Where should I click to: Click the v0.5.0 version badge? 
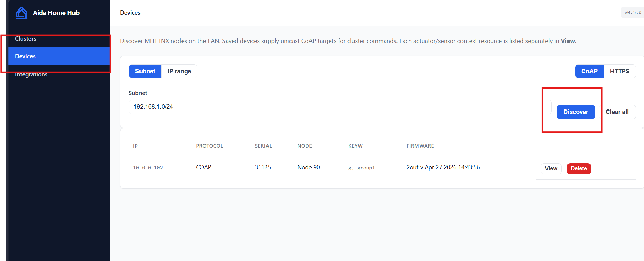(632, 12)
